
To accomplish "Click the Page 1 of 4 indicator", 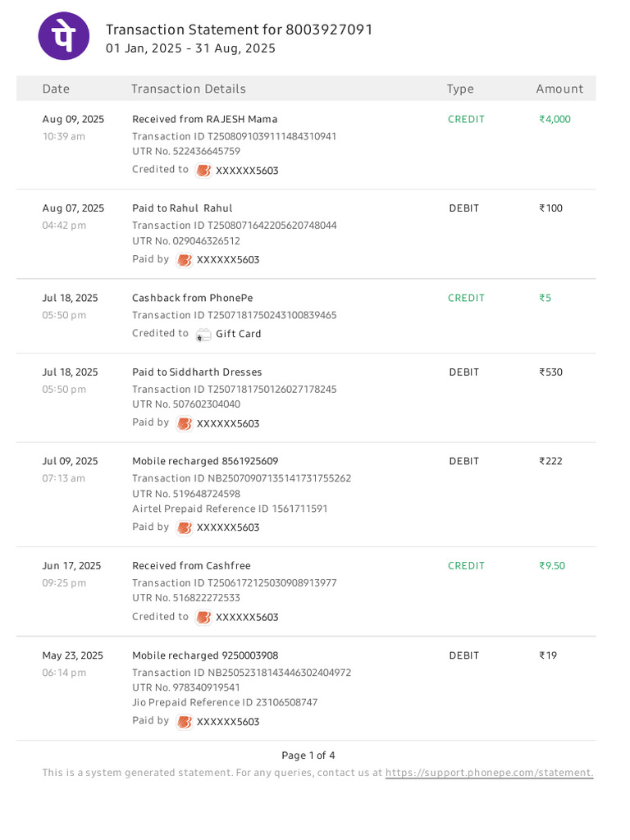I will tap(308, 756).
